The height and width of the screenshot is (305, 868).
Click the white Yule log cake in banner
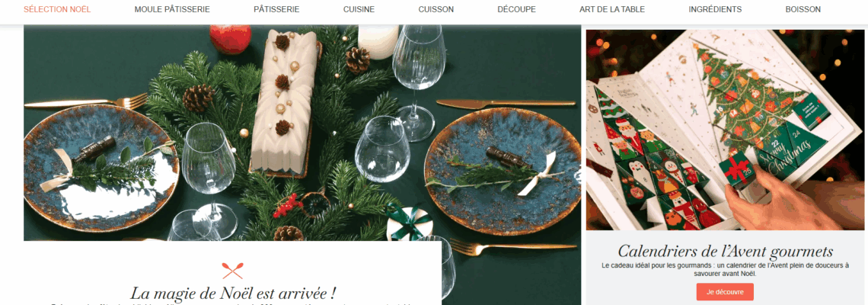pyautogui.click(x=284, y=103)
